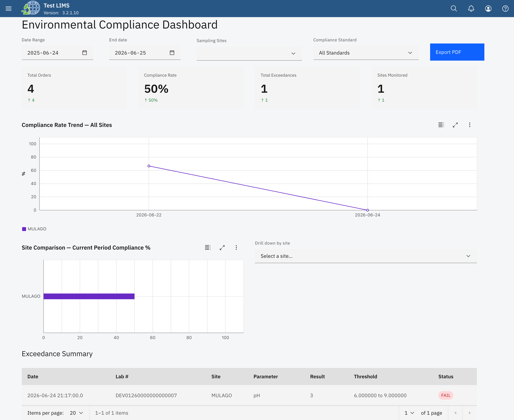The width and height of the screenshot is (514, 420).
Task: Expand Site Comparison chart to fullscreen
Action: click(222, 247)
